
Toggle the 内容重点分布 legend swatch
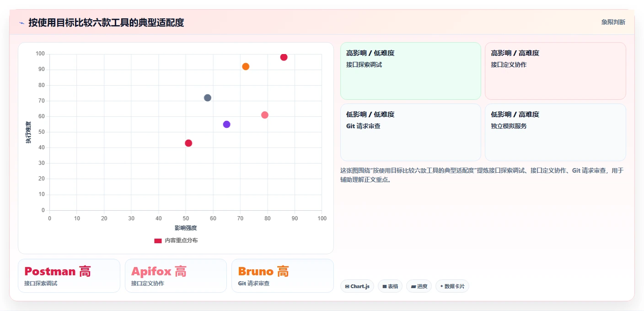click(158, 240)
